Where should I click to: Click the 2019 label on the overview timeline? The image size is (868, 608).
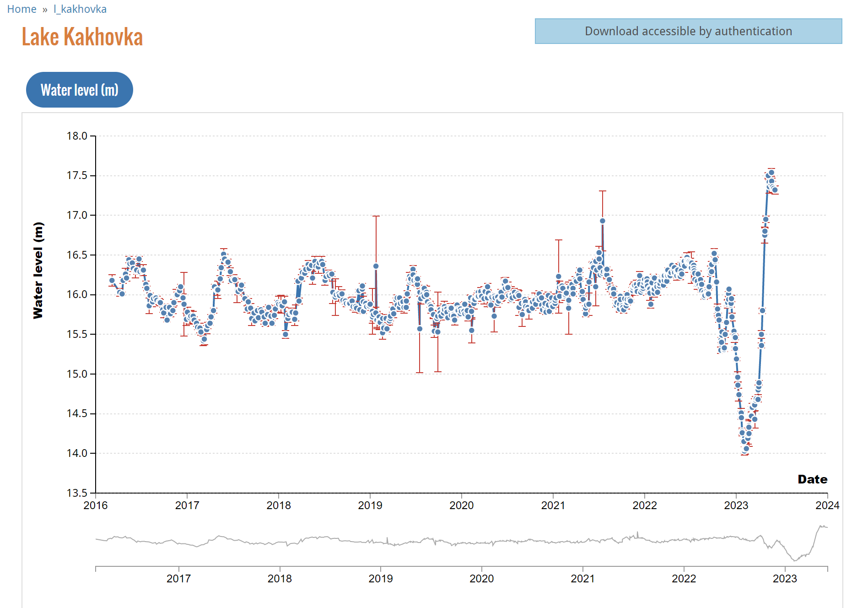tap(380, 579)
